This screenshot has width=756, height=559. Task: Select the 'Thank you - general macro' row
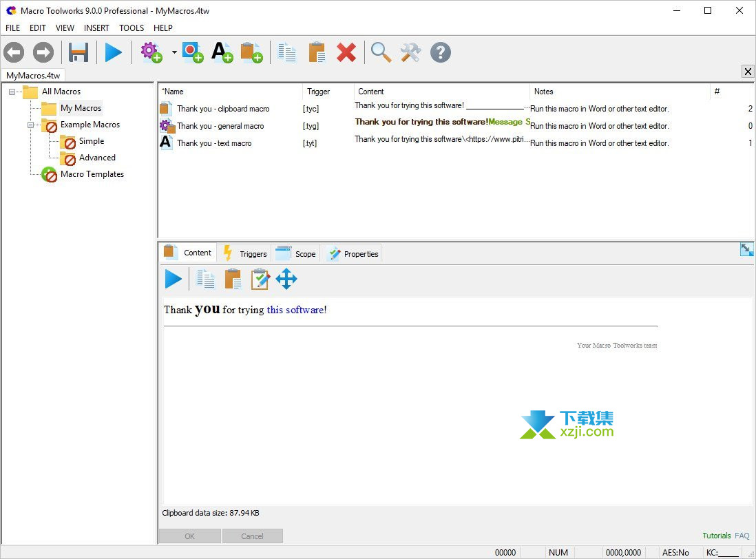point(456,126)
